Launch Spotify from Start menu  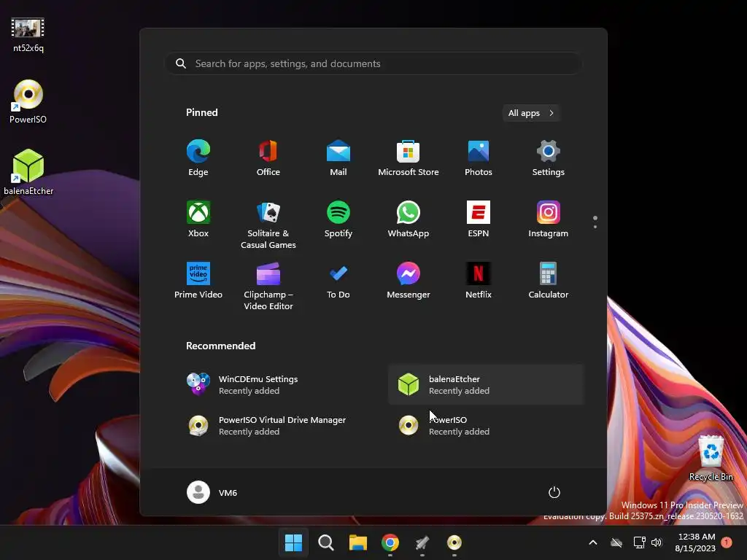338,219
